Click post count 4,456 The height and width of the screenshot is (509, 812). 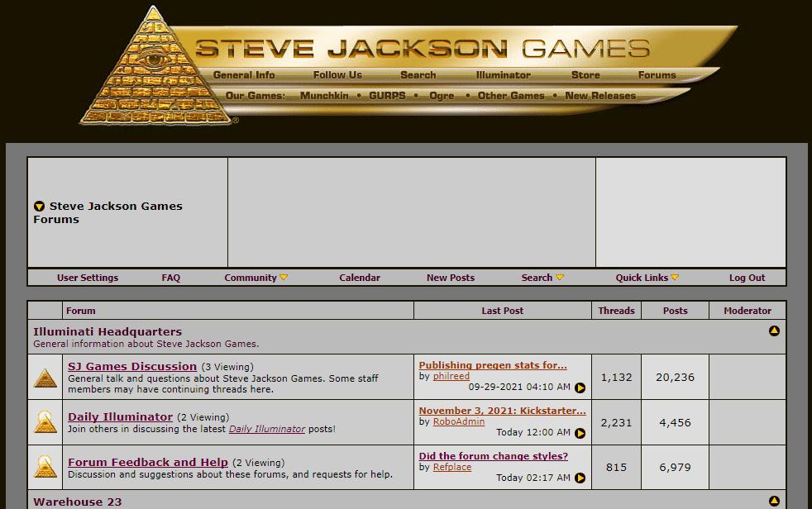(675, 422)
